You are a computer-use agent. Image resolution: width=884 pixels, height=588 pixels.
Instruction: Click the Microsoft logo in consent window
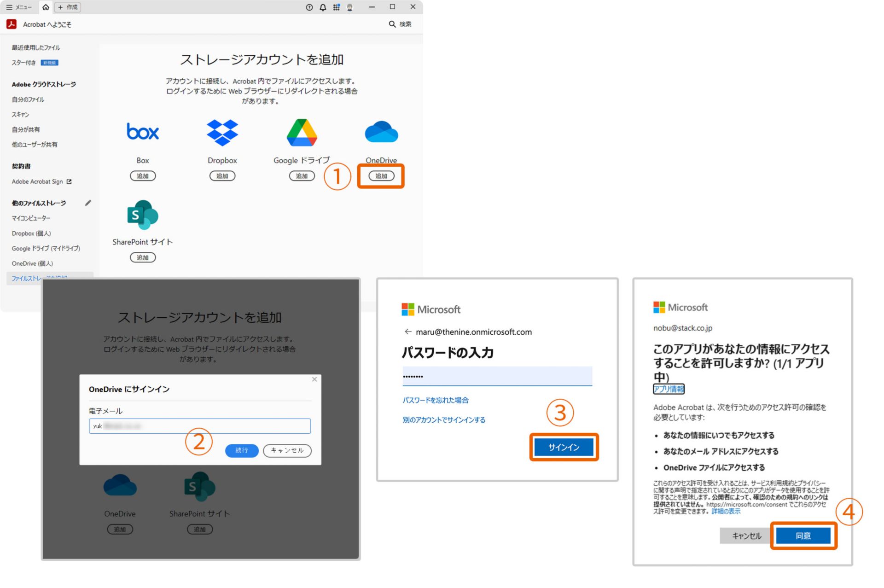(680, 307)
